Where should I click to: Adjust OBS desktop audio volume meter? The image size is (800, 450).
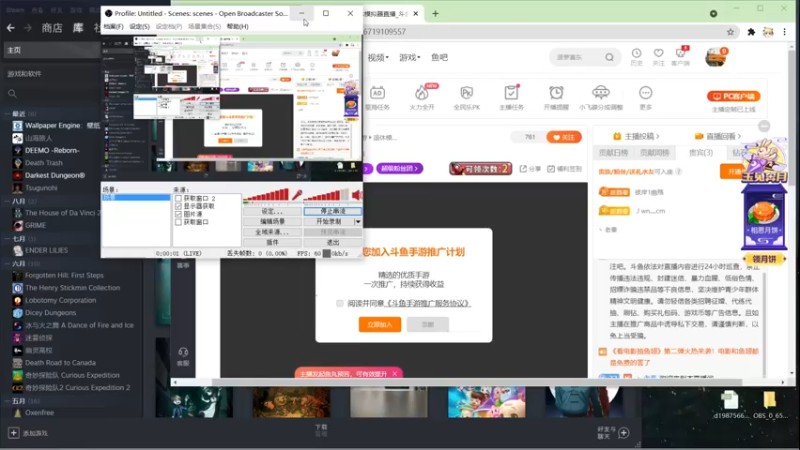[x=326, y=194]
